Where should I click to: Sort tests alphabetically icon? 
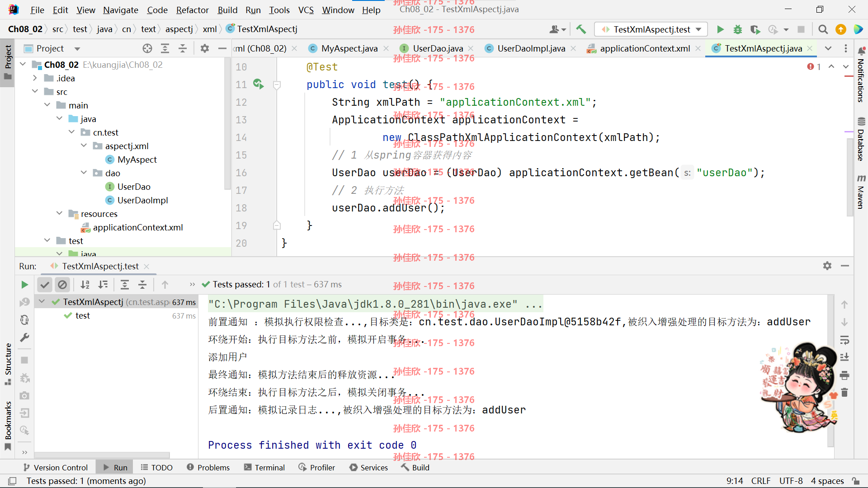[x=85, y=285]
